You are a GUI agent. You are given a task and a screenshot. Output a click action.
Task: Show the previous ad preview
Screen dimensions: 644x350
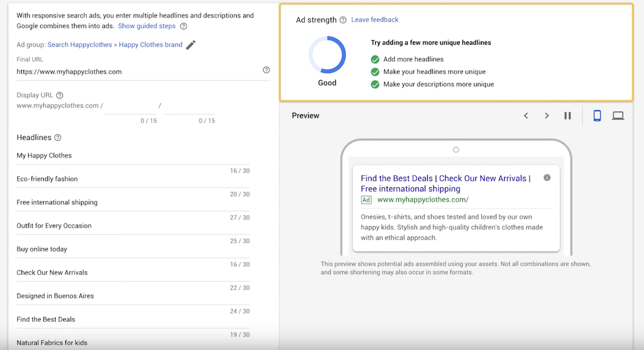(526, 116)
